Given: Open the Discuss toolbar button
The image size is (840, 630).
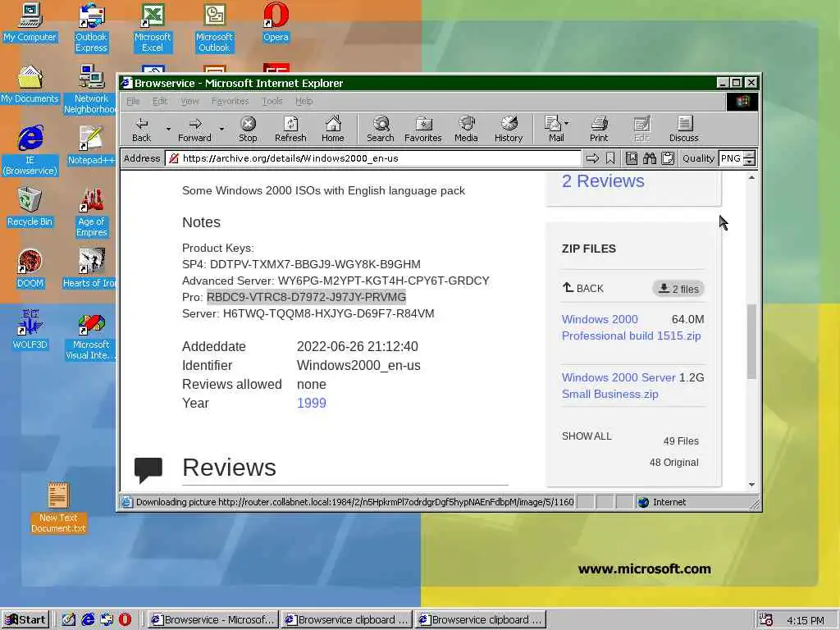Looking at the screenshot, I should (684, 129).
